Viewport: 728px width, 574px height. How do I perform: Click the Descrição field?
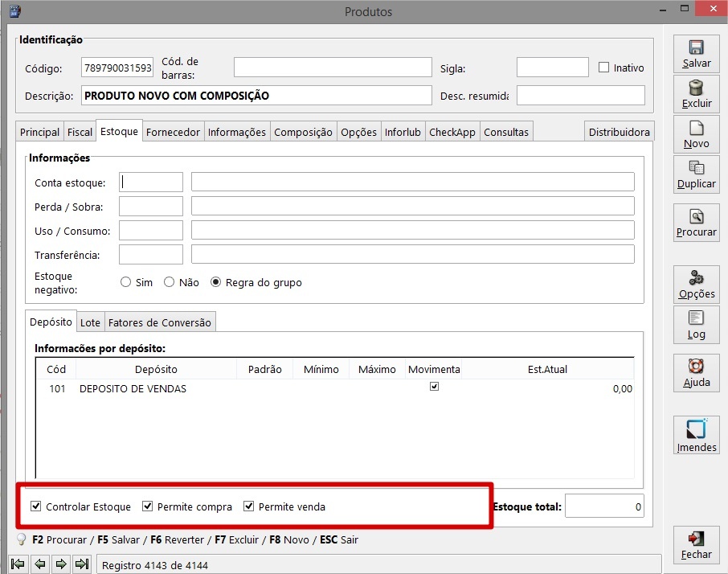[x=256, y=95]
